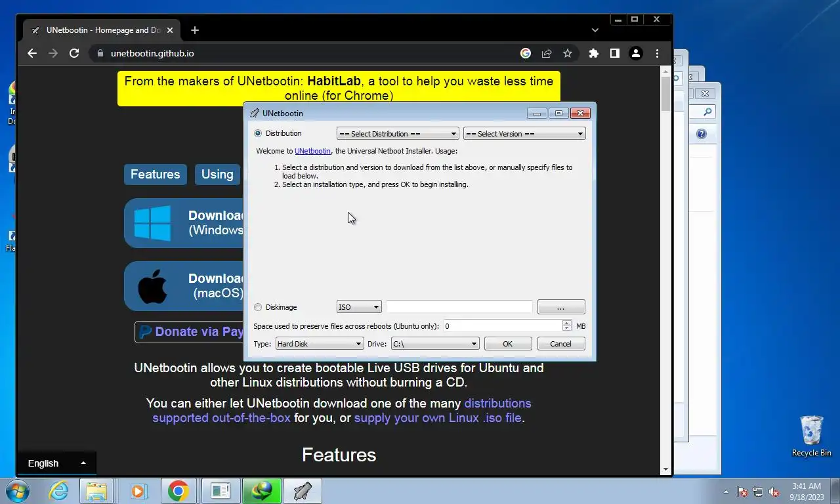Increase preserved space with the up spinner
The height and width of the screenshot is (504, 840).
(567, 324)
